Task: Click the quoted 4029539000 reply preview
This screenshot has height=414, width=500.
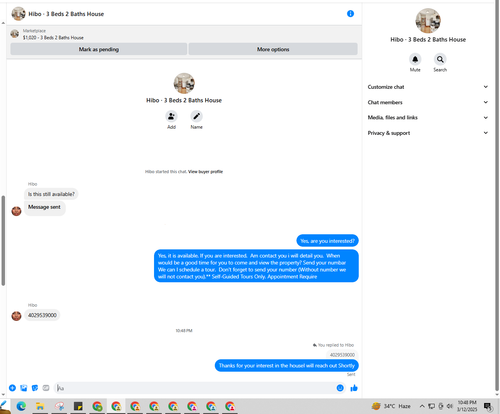Action: click(x=342, y=355)
